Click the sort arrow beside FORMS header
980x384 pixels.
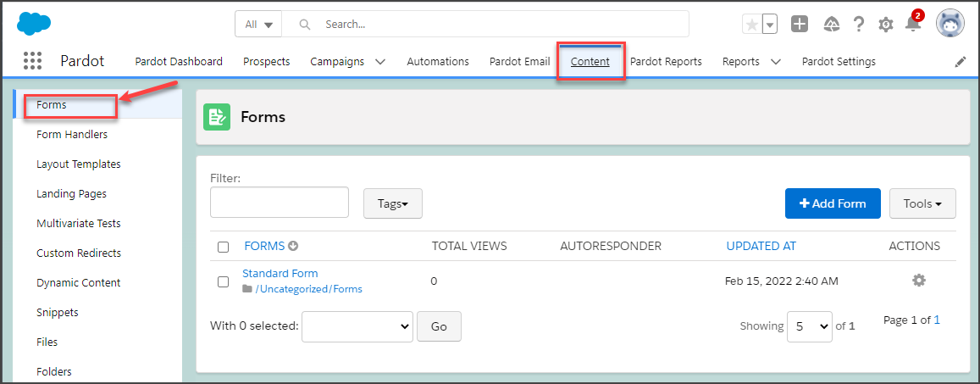(x=292, y=247)
